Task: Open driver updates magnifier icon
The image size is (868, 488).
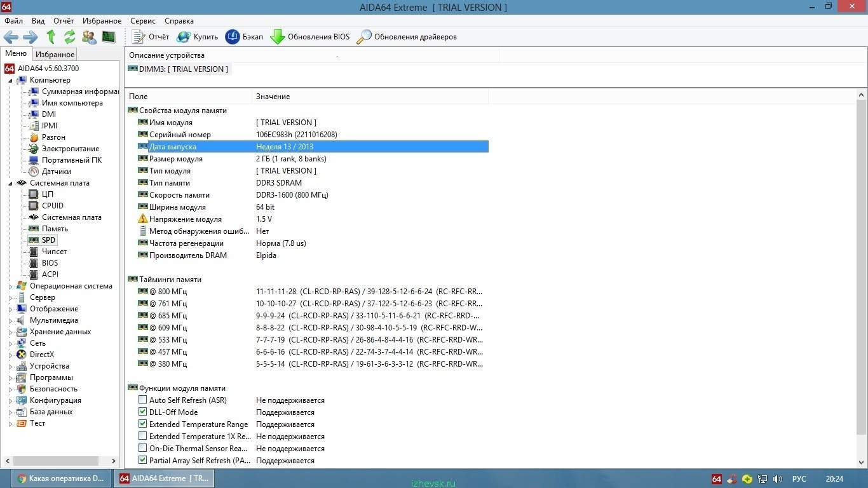Action: [364, 37]
